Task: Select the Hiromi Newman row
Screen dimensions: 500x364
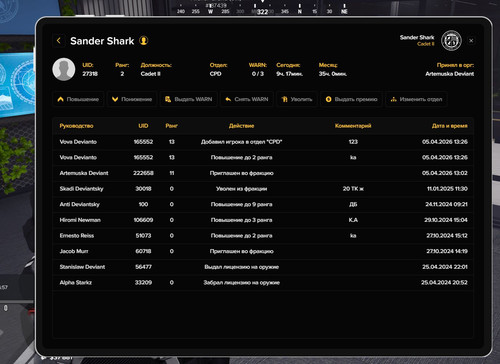Action: [263, 220]
